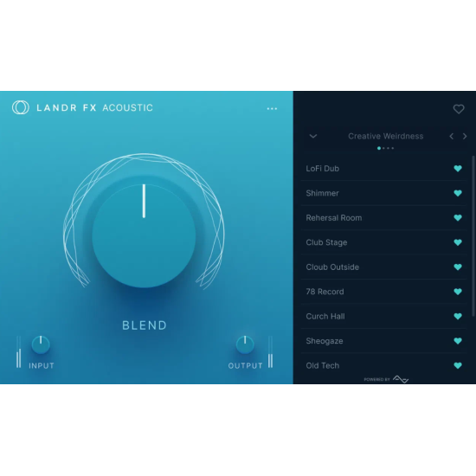Click the BLEND label
The image size is (476, 476).
[145, 325]
